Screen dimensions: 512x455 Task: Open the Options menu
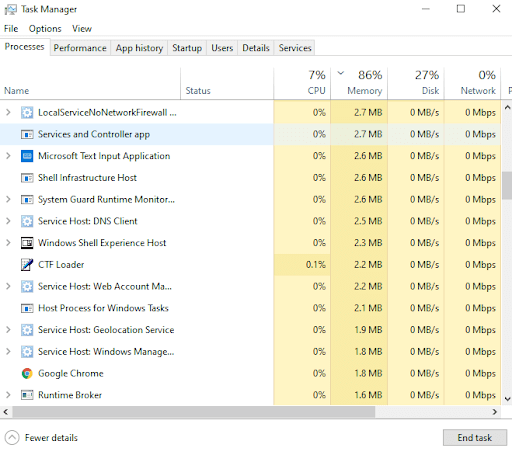[45, 29]
